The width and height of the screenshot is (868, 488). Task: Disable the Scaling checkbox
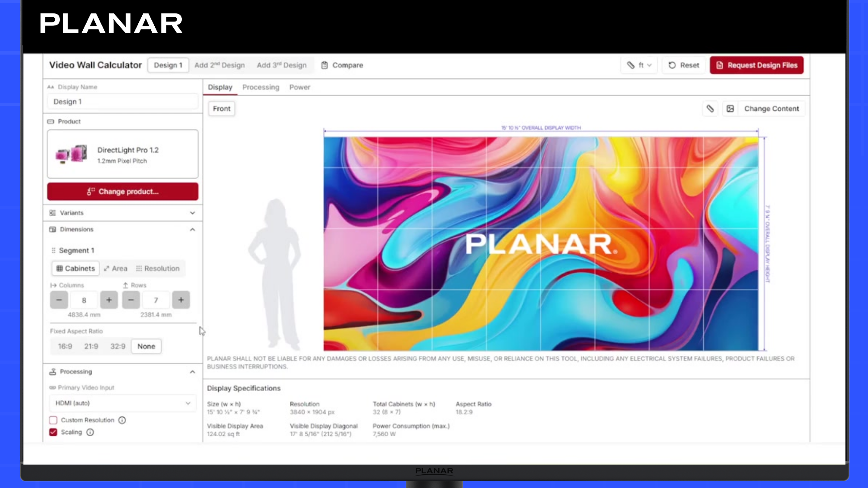click(x=53, y=432)
